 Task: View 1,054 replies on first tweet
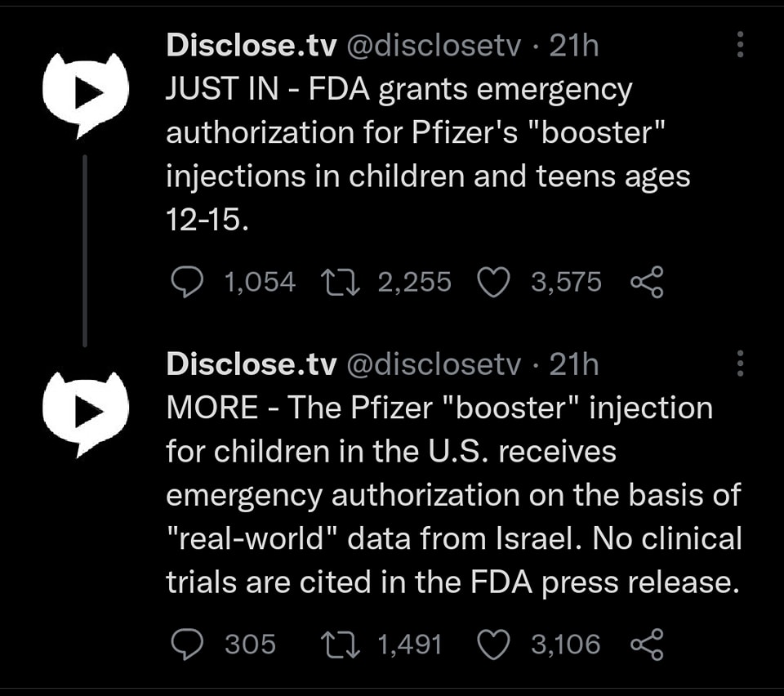259,283
